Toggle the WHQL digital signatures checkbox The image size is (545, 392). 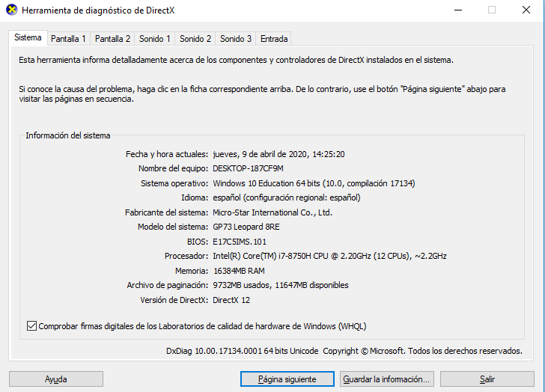click(31, 326)
